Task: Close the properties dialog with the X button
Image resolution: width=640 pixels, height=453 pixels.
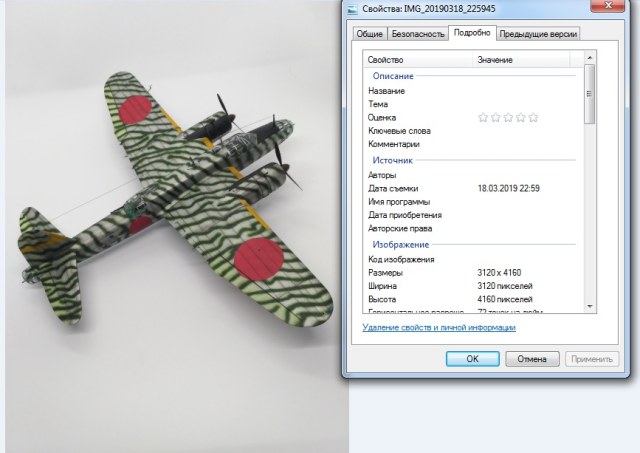Action: [608, 5]
